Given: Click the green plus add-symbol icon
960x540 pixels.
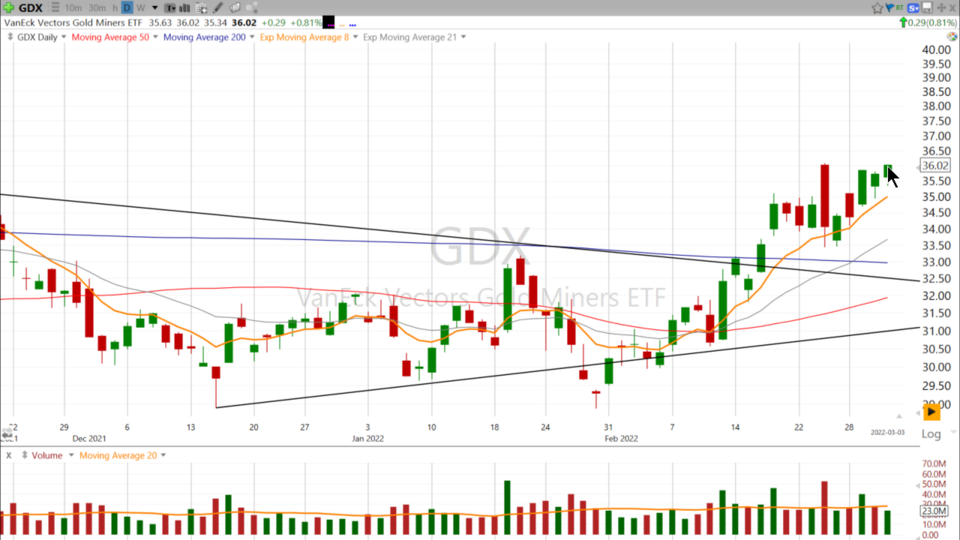Looking at the screenshot, I should tap(9, 8).
